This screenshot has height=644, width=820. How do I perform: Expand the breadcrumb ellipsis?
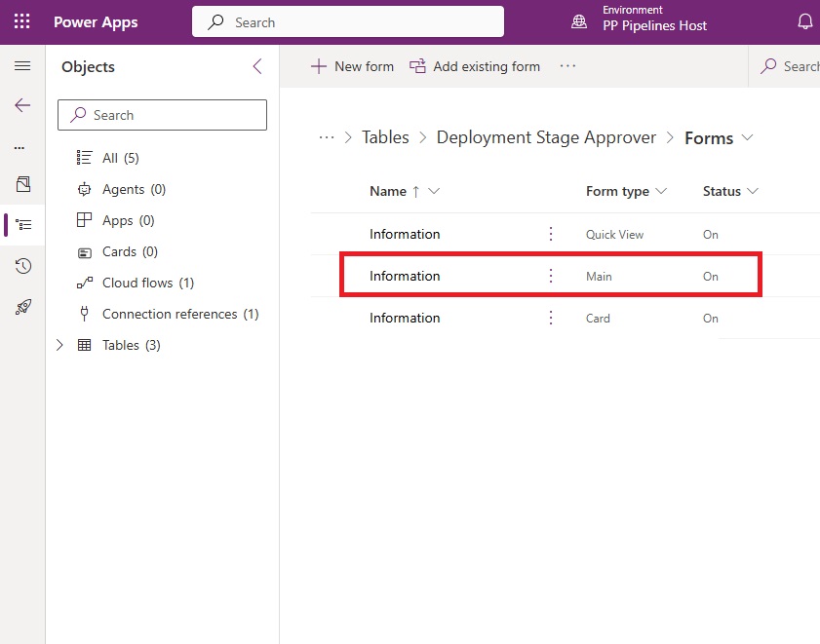pyautogui.click(x=327, y=137)
